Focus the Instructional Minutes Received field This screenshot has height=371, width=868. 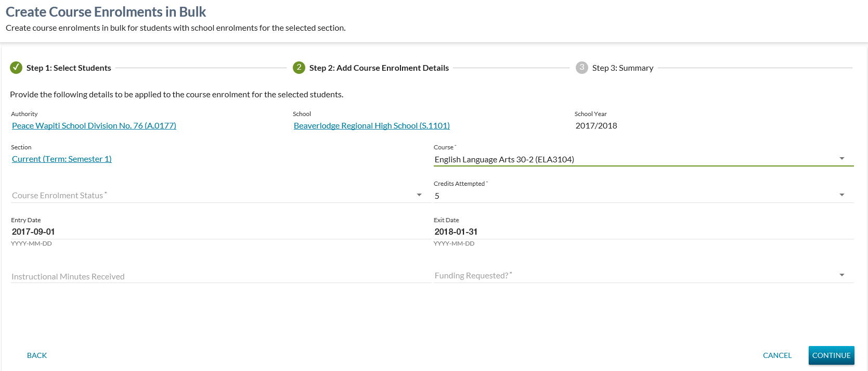tap(216, 276)
